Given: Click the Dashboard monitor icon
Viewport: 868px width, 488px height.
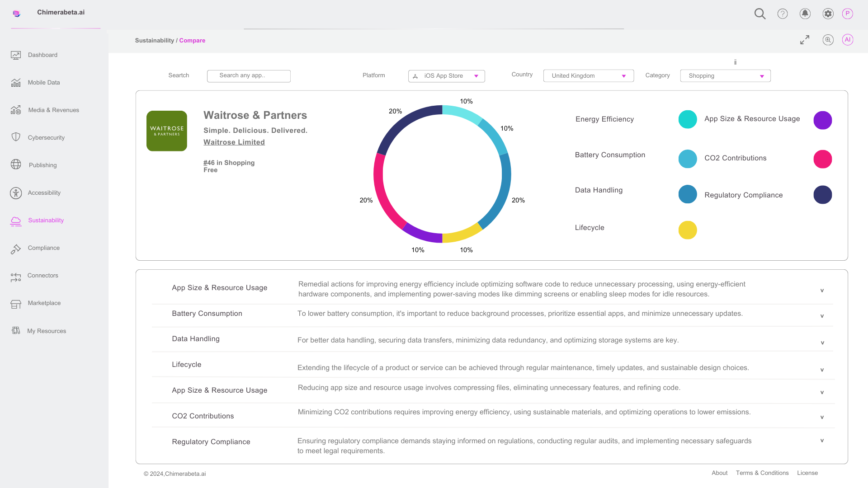Looking at the screenshot, I should tap(16, 55).
